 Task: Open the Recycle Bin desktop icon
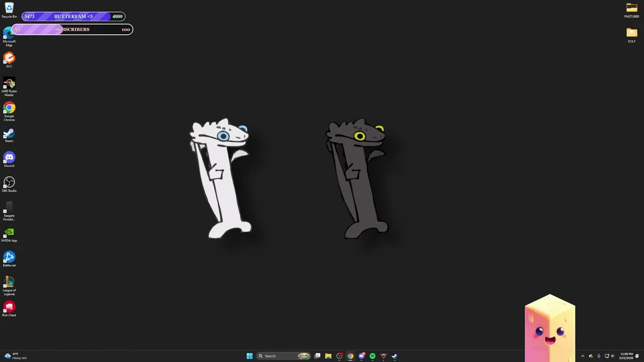pos(9,10)
